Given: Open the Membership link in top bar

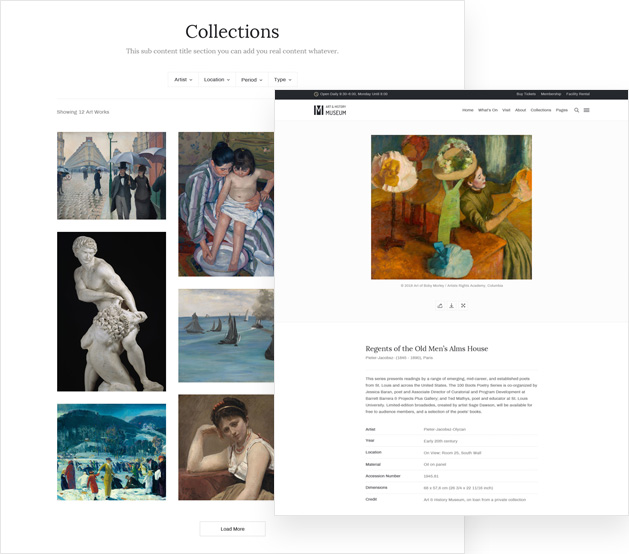Looking at the screenshot, I should (551, 94).
